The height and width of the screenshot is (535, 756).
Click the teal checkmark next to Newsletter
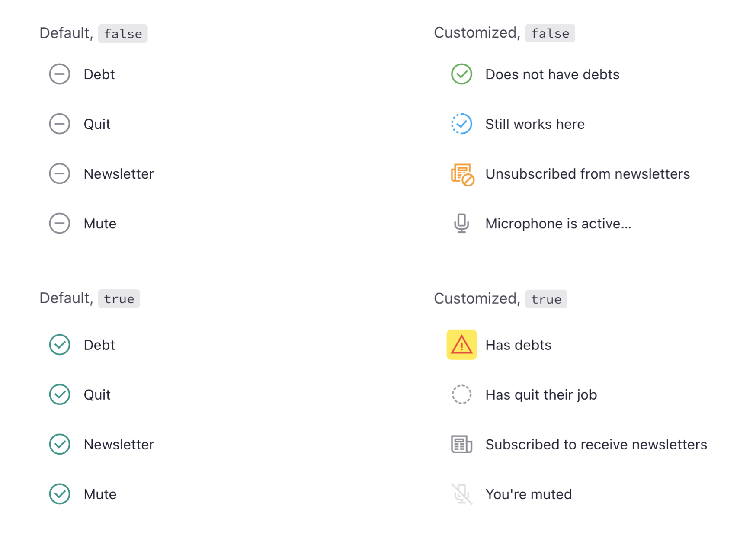(60, 444)
